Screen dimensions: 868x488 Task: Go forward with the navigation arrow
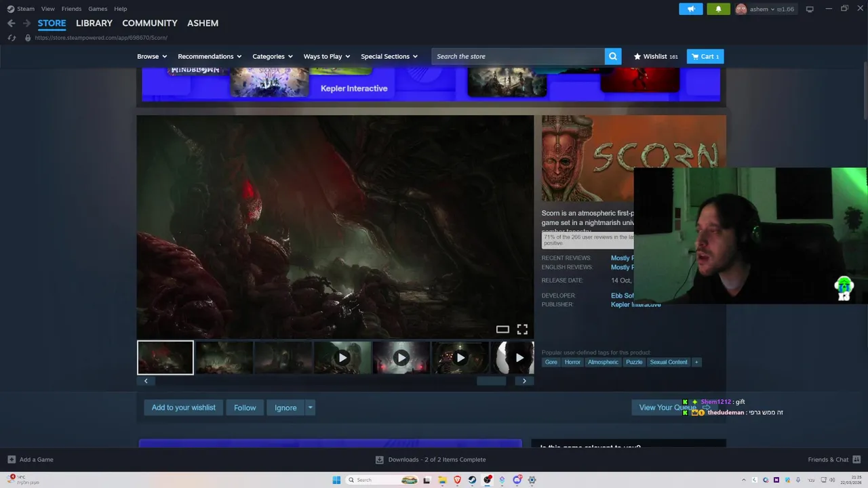coord(26,23)
